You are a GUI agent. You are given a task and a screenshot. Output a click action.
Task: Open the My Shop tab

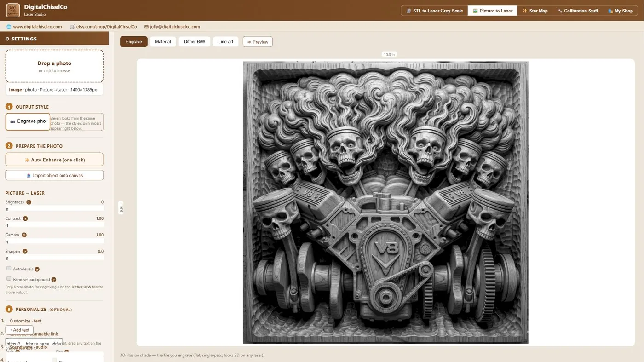[x=620, y=11]
